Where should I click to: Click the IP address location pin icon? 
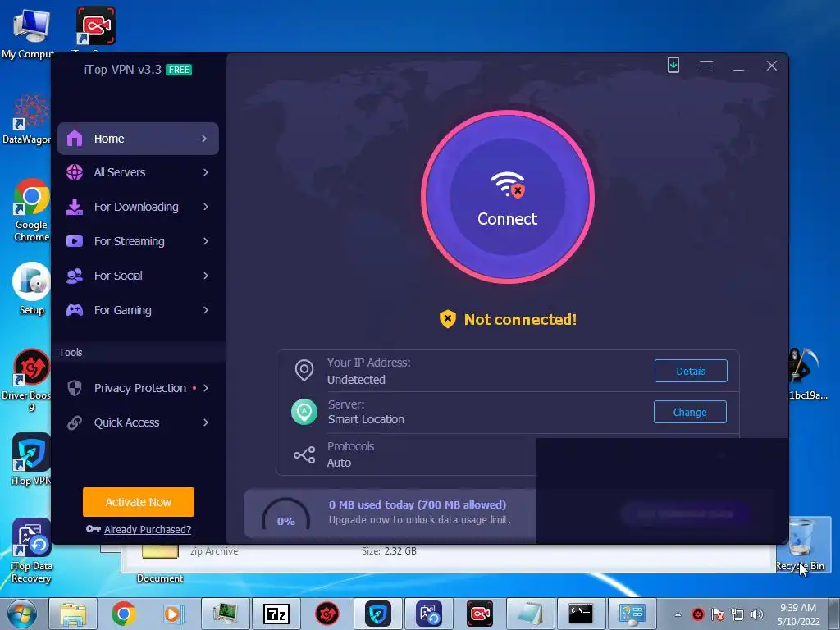coord(304,371)
